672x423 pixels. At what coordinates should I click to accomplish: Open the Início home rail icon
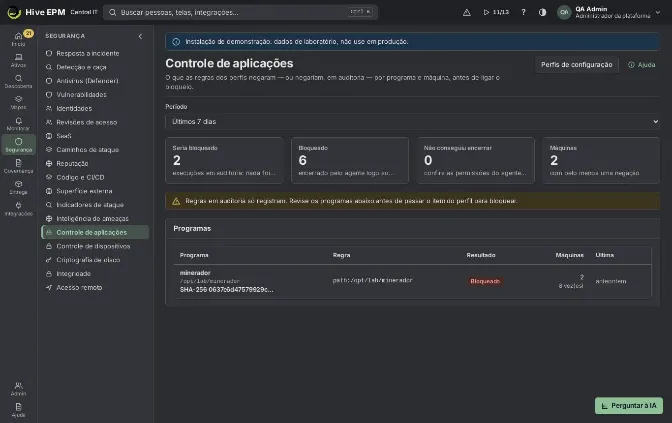click(18, 39)
